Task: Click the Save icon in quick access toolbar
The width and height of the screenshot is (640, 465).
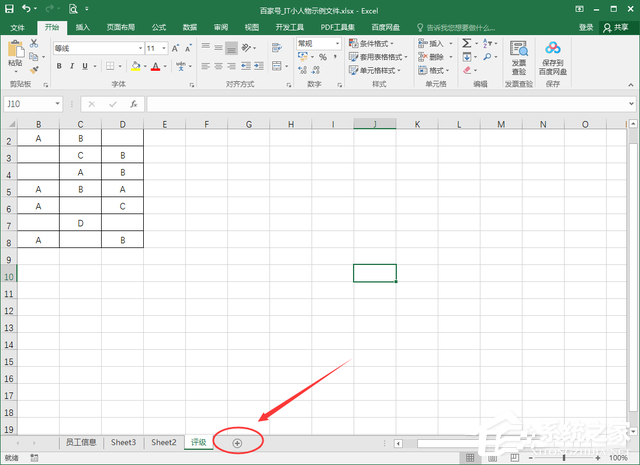Action: click(8, 9)
